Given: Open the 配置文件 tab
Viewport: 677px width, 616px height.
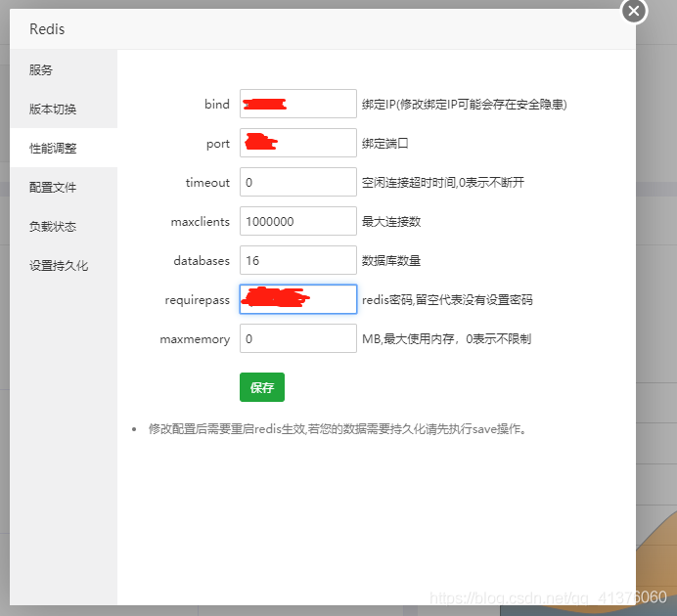Looking at the screenshot, I should click(x=64, y=187).
